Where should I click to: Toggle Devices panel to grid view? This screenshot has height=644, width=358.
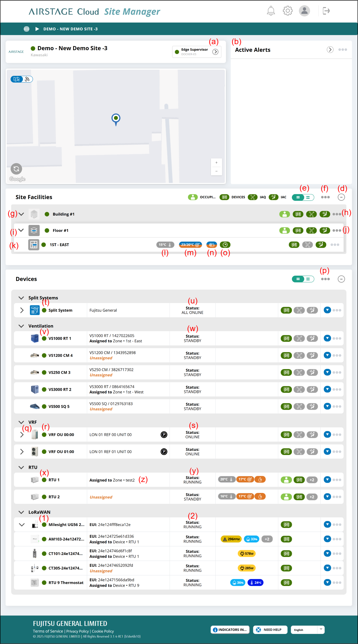pyautogui.click(x=308, y=279)
